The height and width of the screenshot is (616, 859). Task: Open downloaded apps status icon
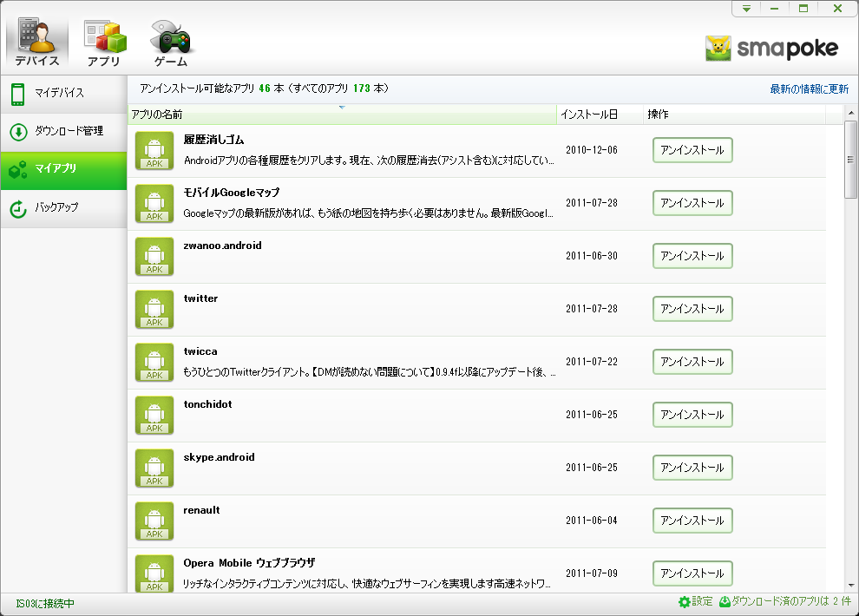tap(725, 602)
